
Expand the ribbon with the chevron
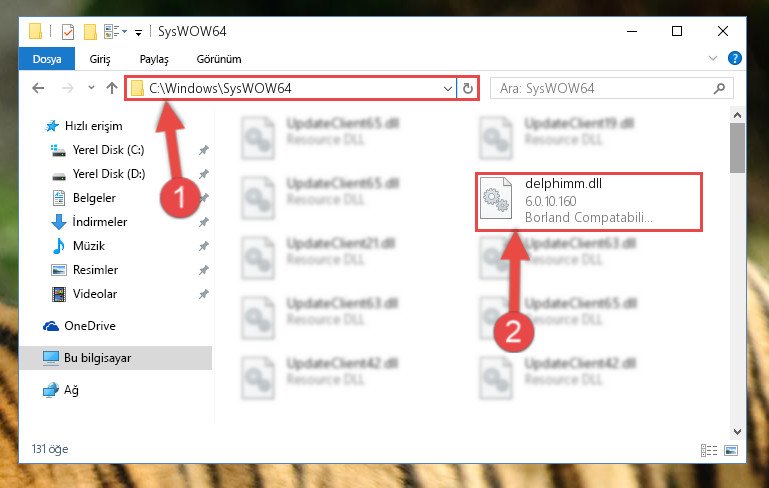tap(713, 58)
